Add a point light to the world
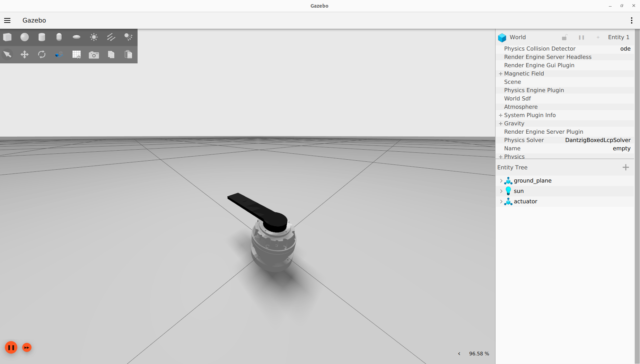640x364 pixels. pyautogui.click(x=94, y=37)
